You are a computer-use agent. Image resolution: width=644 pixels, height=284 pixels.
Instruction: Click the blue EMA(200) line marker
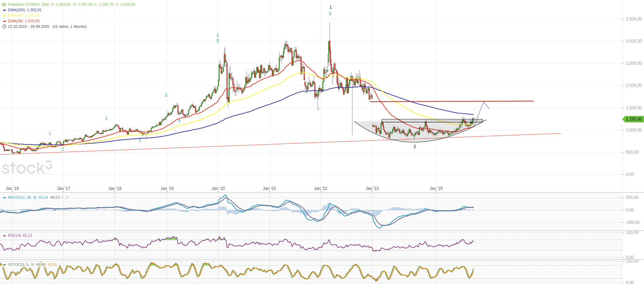coord(4,10)
